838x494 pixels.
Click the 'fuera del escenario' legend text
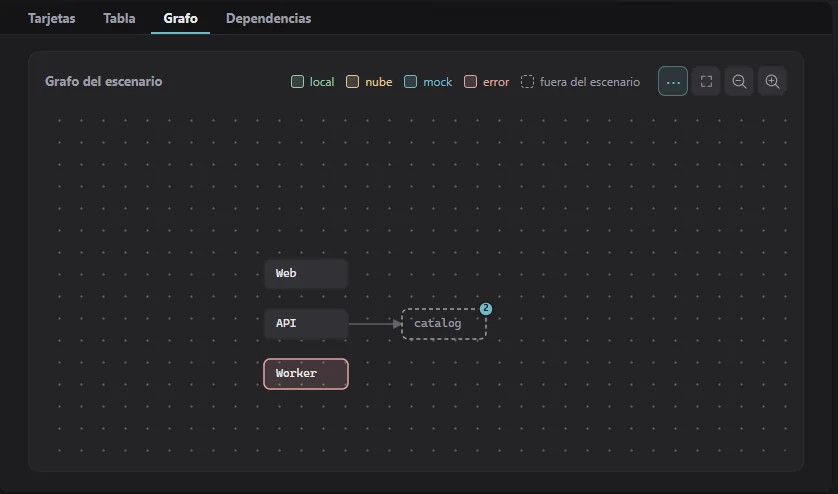(589, 82)
